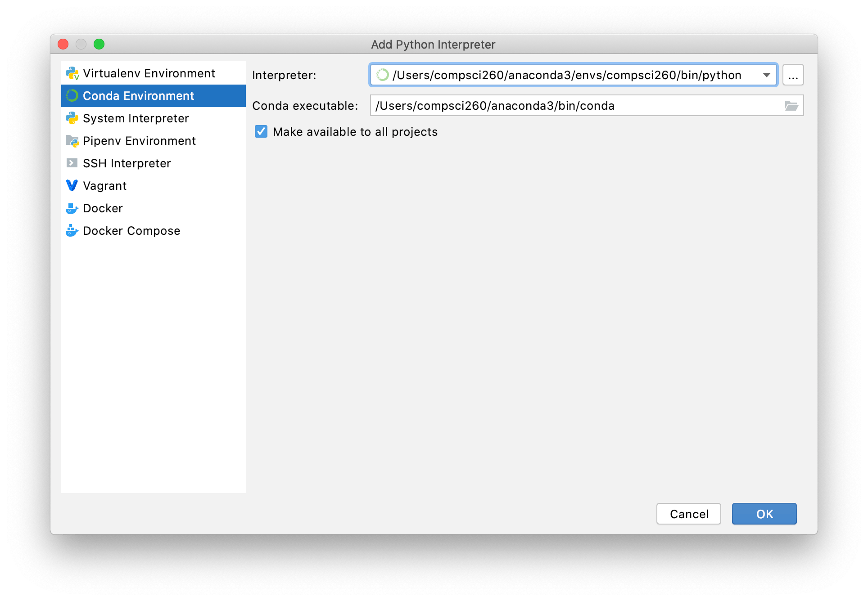Click the green zoom window button

point(99,44)
